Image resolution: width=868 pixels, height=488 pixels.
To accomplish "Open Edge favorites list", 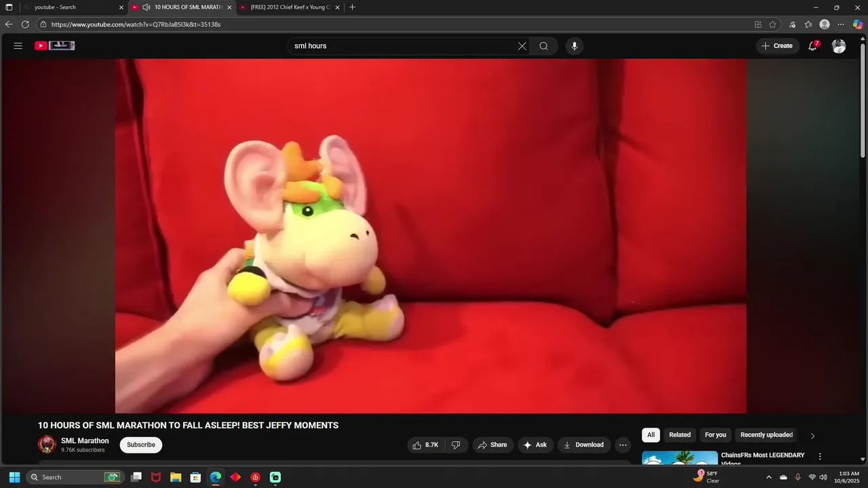I will 808,24.
